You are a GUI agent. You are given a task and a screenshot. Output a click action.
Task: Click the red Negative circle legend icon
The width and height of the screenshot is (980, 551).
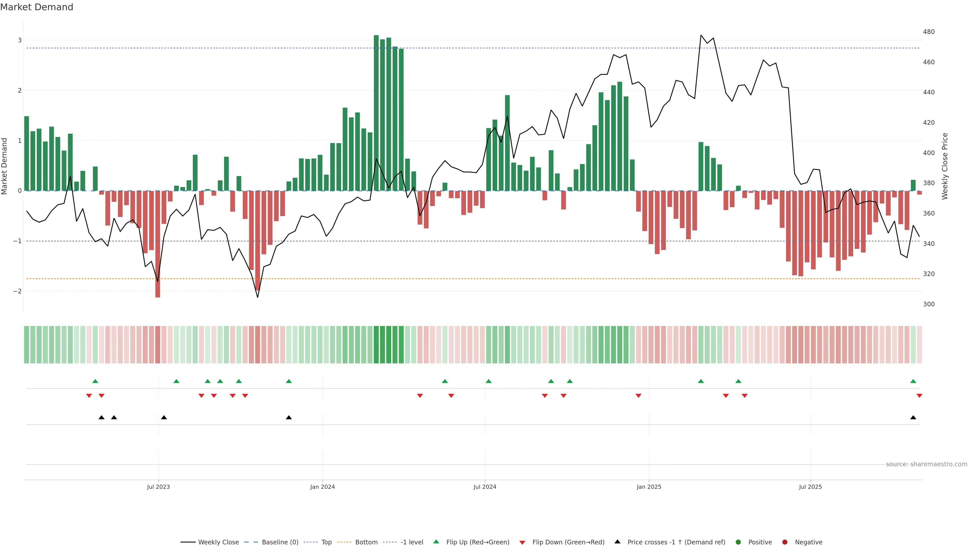[x=785, y=542]
